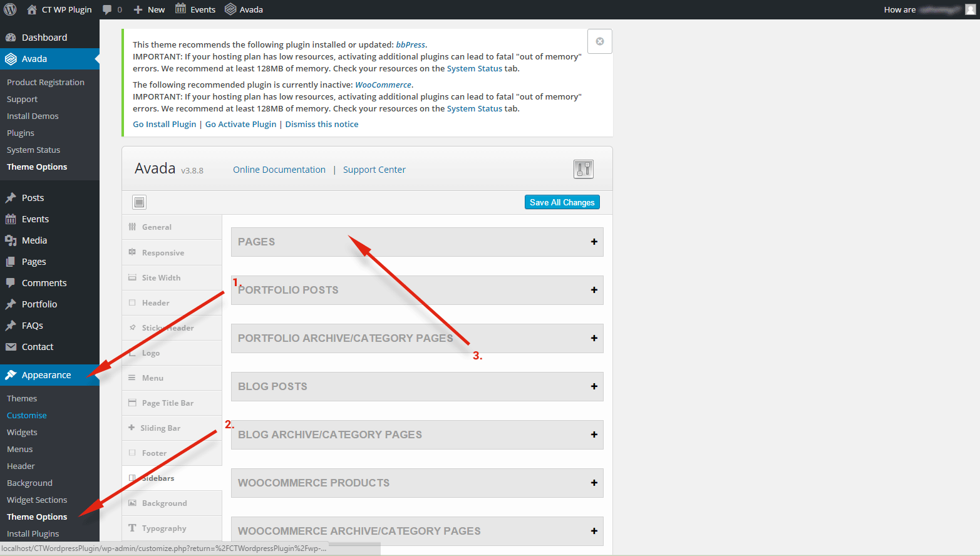Go to Portfolio in the admin sidebar
This screenshot has width=980, height=556.
[39, 304]
